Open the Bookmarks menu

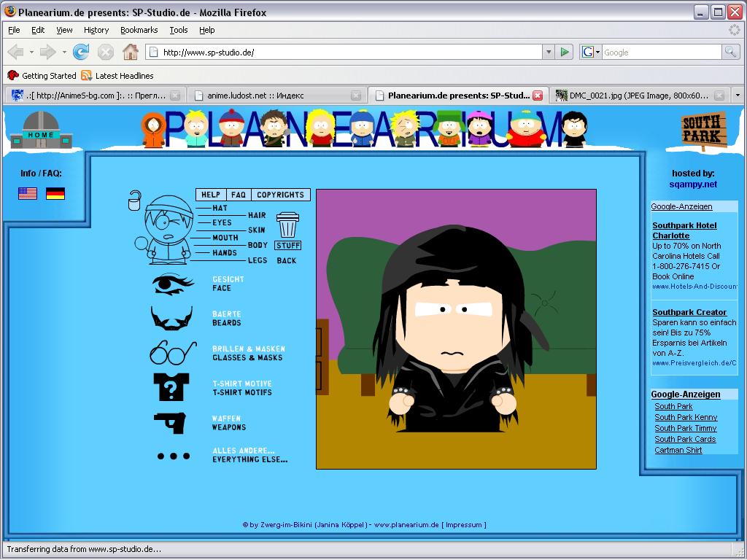(x=139, y=30)
